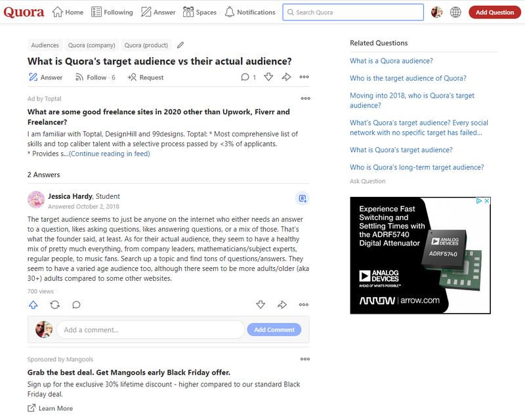Open the Mangools sponsored post options

(x=305, y=359)
